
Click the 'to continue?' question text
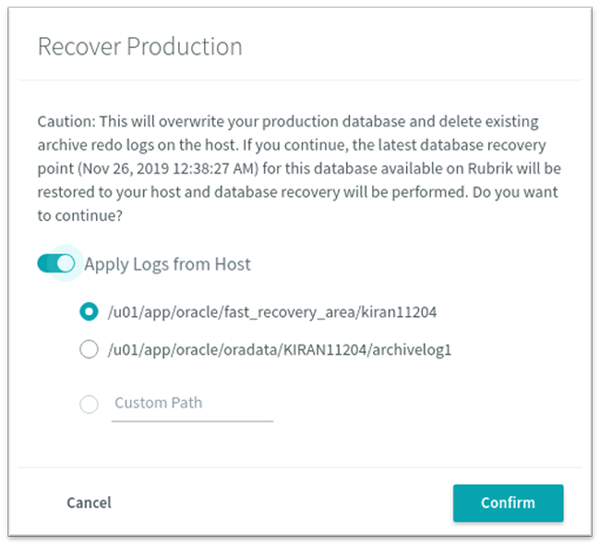80,216
